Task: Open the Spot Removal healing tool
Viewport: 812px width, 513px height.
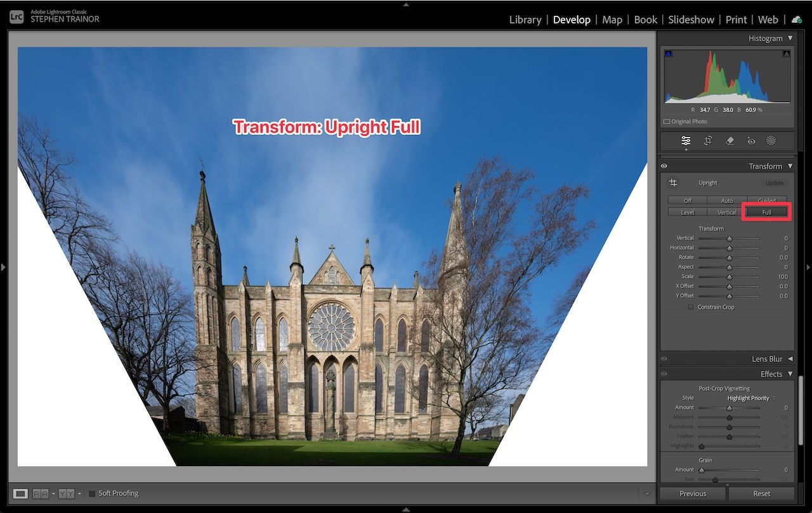Action: point(729,141)
